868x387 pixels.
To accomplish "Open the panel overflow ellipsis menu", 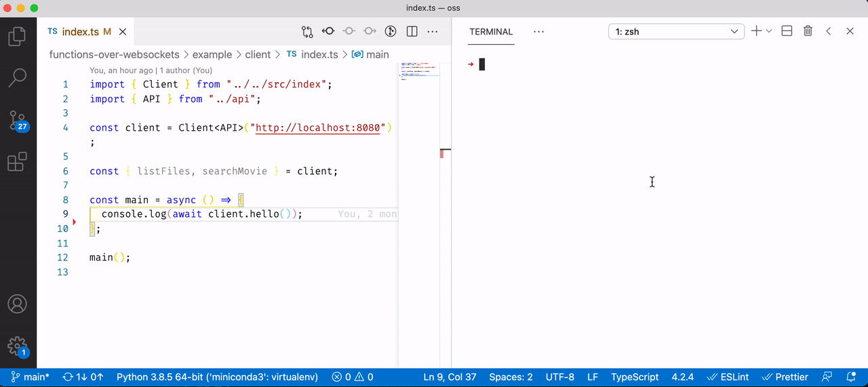I will pos(539,31).
